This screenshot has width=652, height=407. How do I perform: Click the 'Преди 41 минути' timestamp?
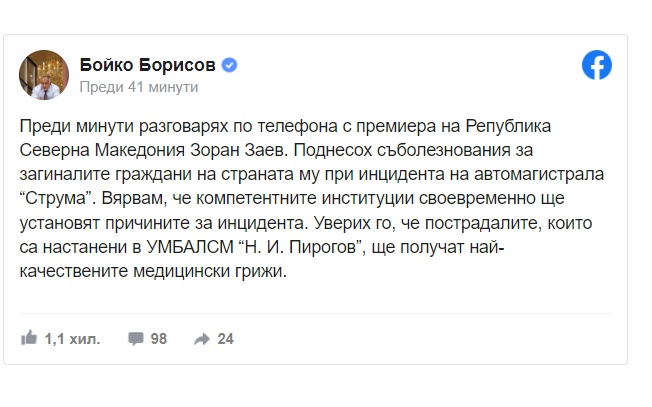(138, 87)
